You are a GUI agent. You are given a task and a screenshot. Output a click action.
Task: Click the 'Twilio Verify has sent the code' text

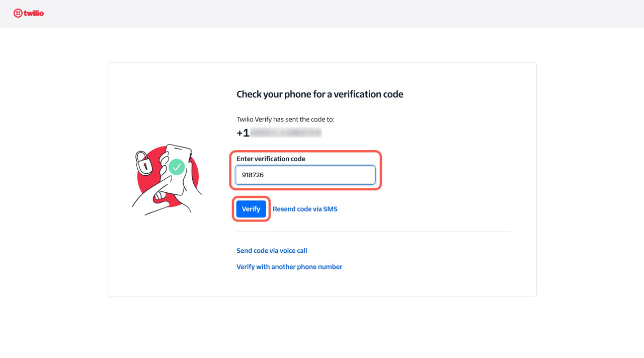click(x=285, y=119)
